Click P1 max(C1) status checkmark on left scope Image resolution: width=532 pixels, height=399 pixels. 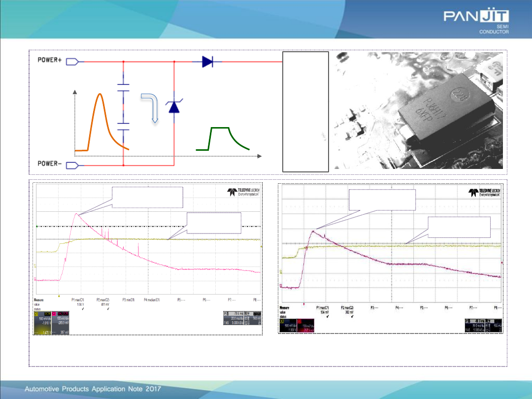[82, 309]
